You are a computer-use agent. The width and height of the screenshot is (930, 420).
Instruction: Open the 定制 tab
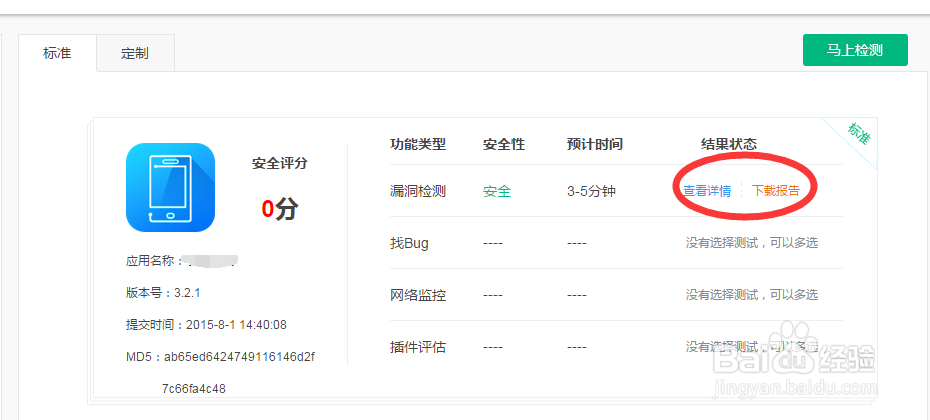click(135, 53)
